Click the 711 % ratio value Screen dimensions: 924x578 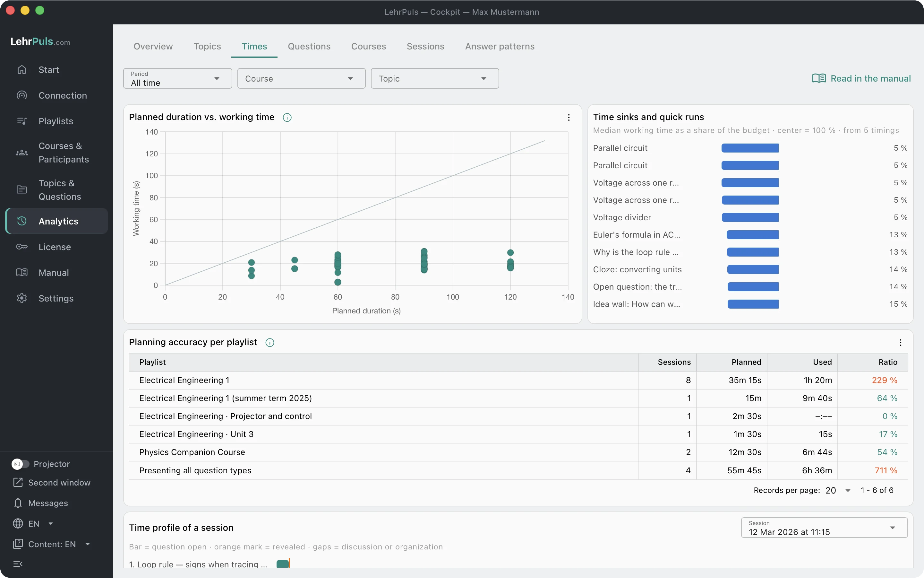pos(886,470)
